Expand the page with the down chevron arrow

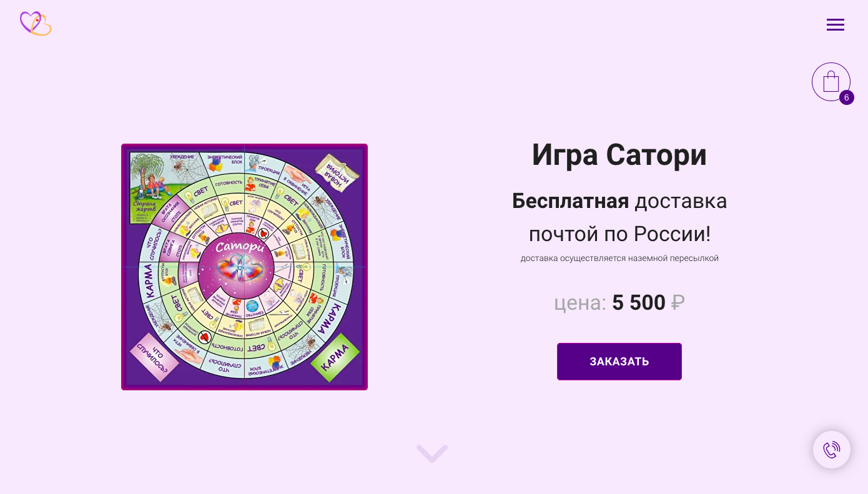pyautogui.click(x=432, y=454)
